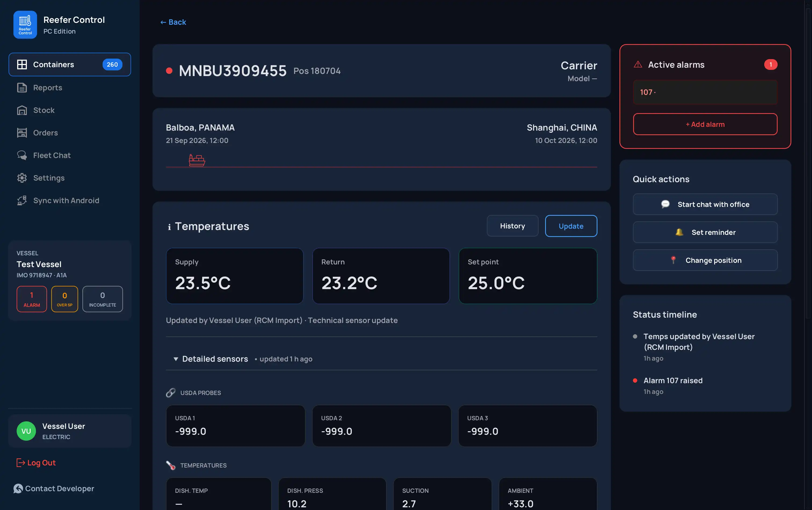Click the Update temperatures button
Screen dimensions: 812x510
click(571, 226)
